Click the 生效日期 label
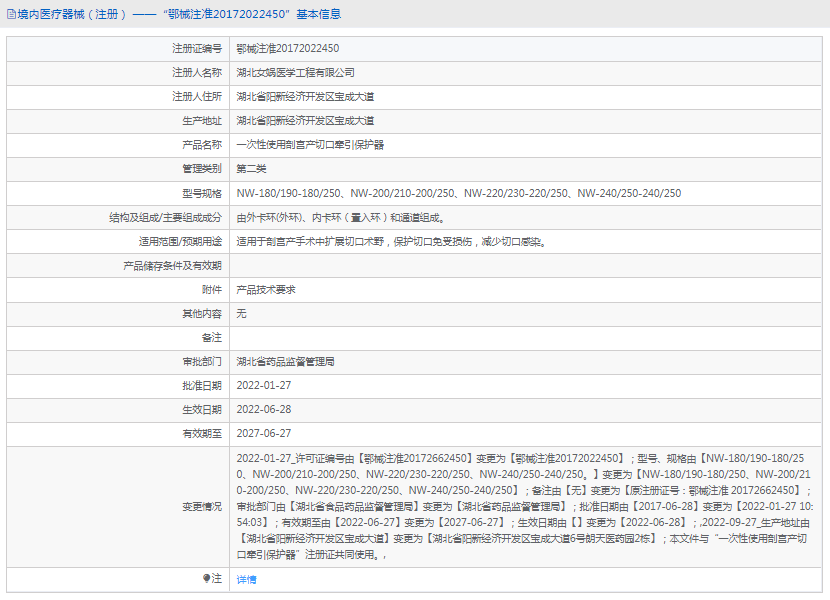Screen dimensions: 830x600 coord(202,409)
